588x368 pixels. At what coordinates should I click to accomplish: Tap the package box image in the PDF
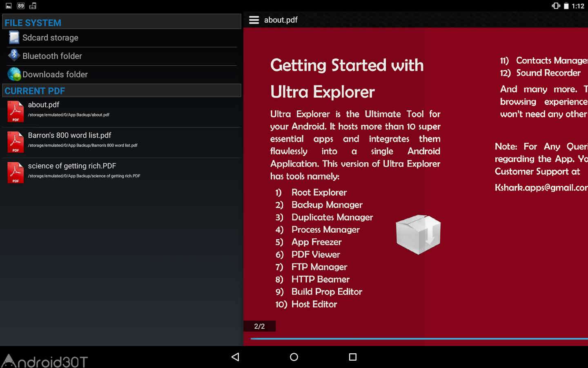[x=418, y=234]
